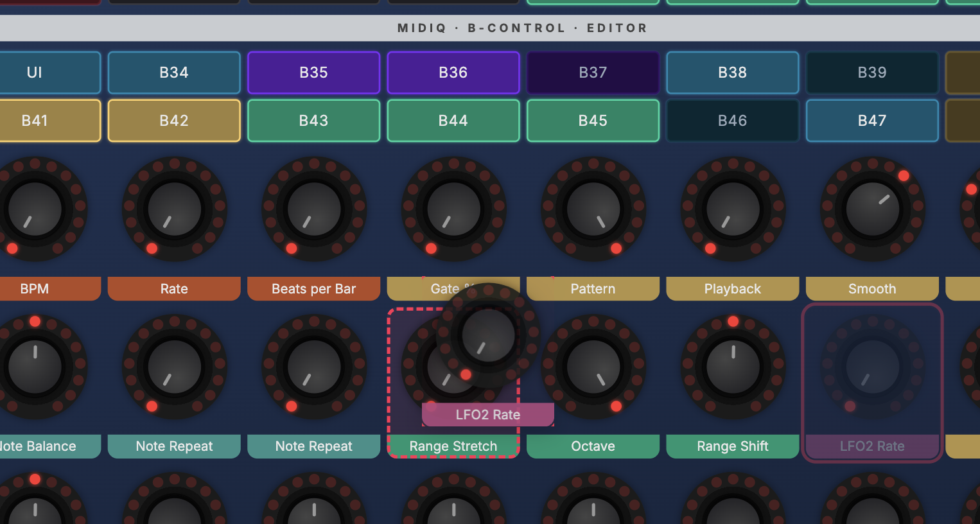Click the Smooth rotary knob
The image size is (980, 524).
pyautogui.click(x=872, y=209)
